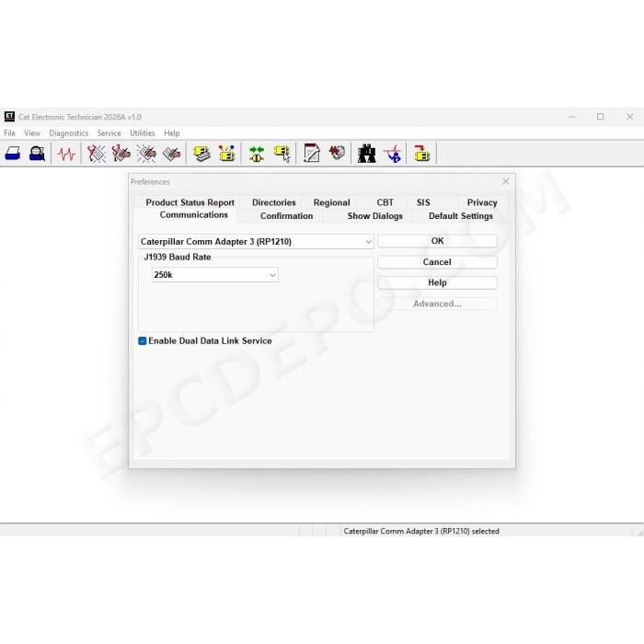The image size is (644, 644).
Task: Open the Help menu in the menu bar
Action: point(172,133)
